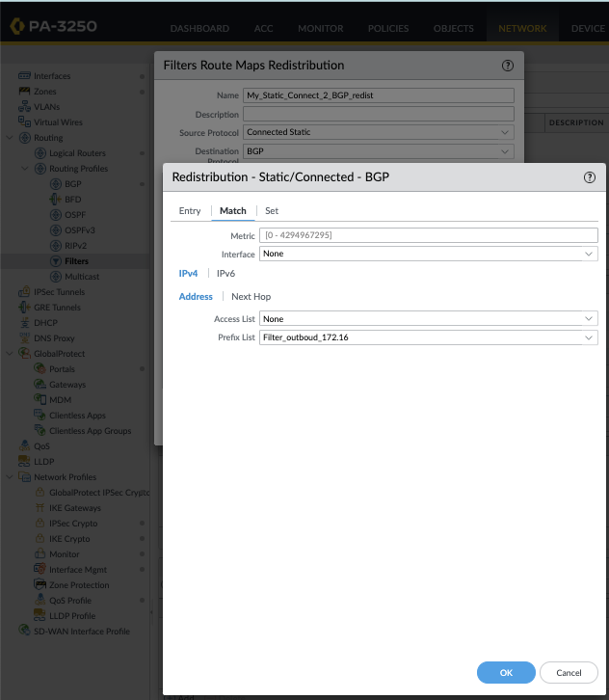Screen dimensions: 609x700
Task: Click the Cancel button
Action: 569,673
